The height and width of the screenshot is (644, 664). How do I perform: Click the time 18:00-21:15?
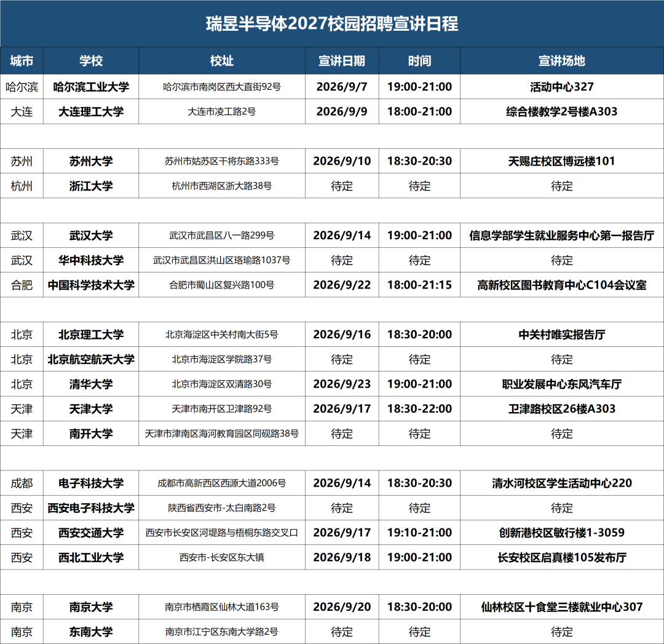420,285
